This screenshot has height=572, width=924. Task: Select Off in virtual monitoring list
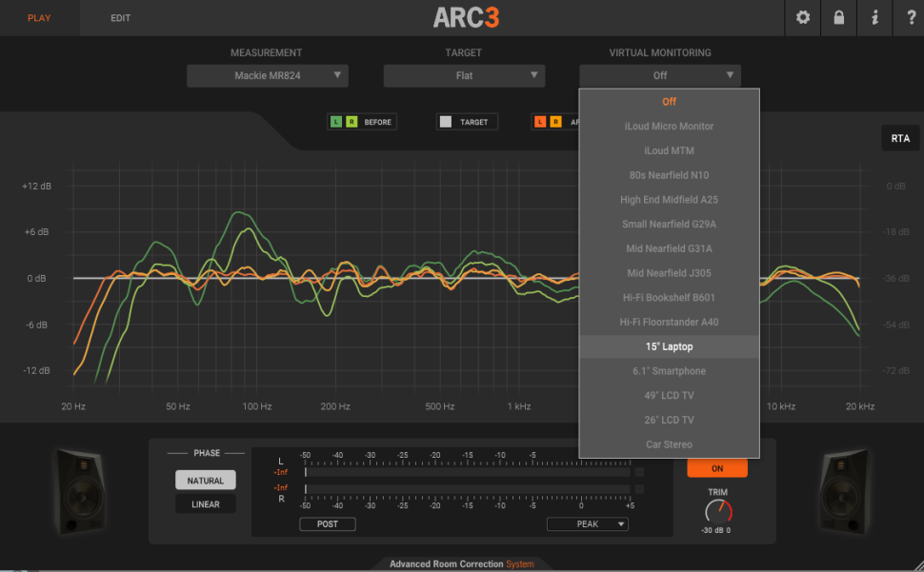(669, 101)
